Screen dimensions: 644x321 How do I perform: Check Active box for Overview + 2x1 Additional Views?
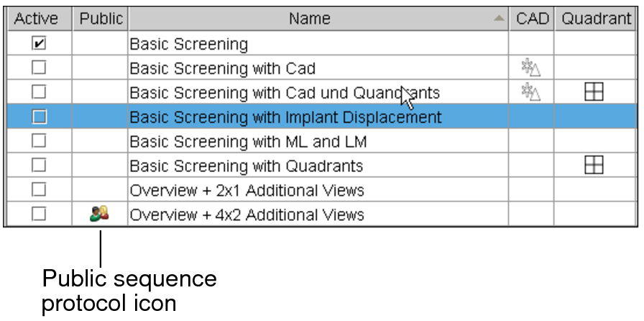[x=39, y=190]
